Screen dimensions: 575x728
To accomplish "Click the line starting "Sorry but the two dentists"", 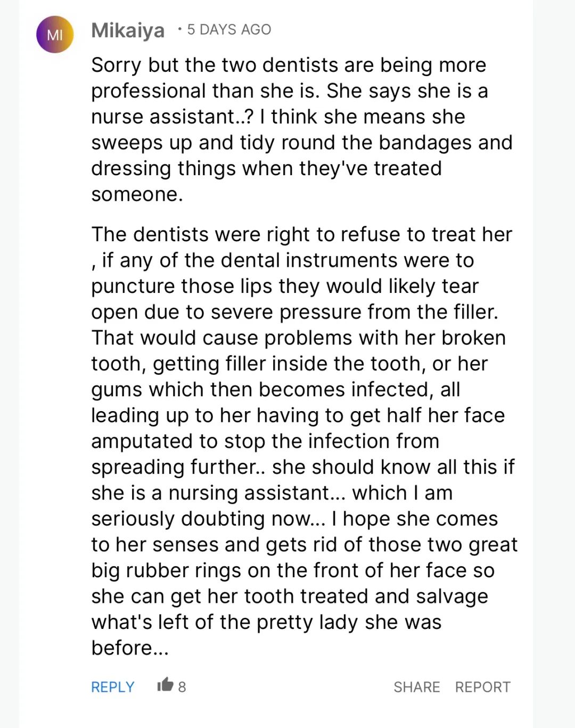I will [289, 65].
